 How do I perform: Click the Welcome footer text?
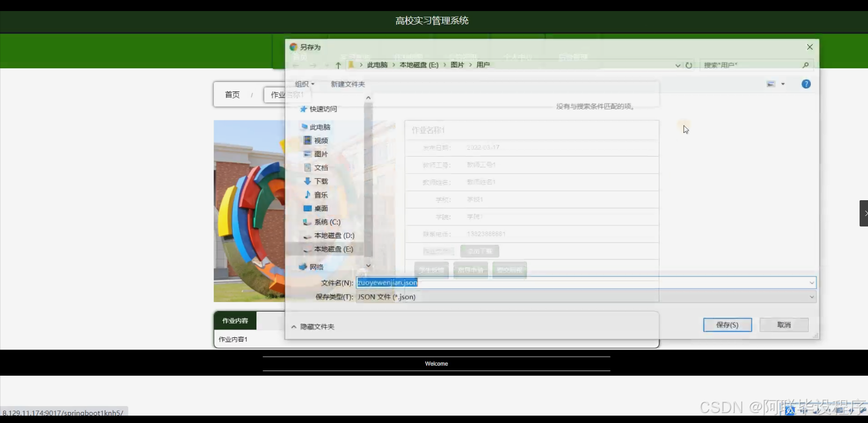[x=436, y=364]
